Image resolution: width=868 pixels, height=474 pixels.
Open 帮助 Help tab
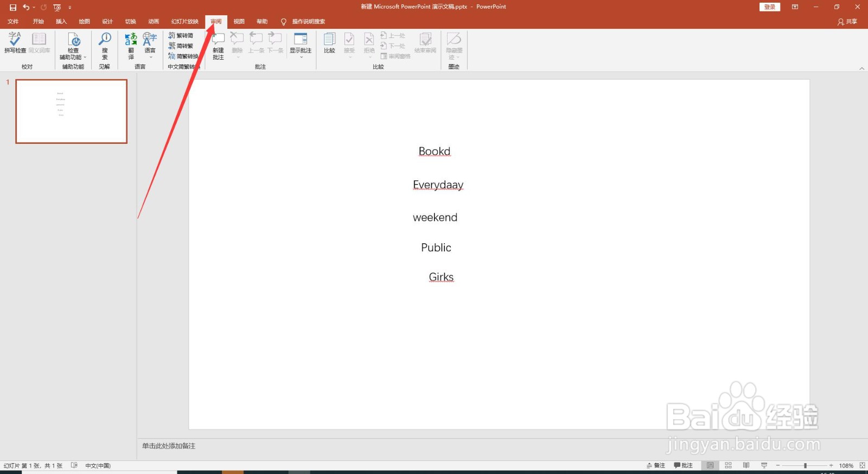[x=262, y=22]
